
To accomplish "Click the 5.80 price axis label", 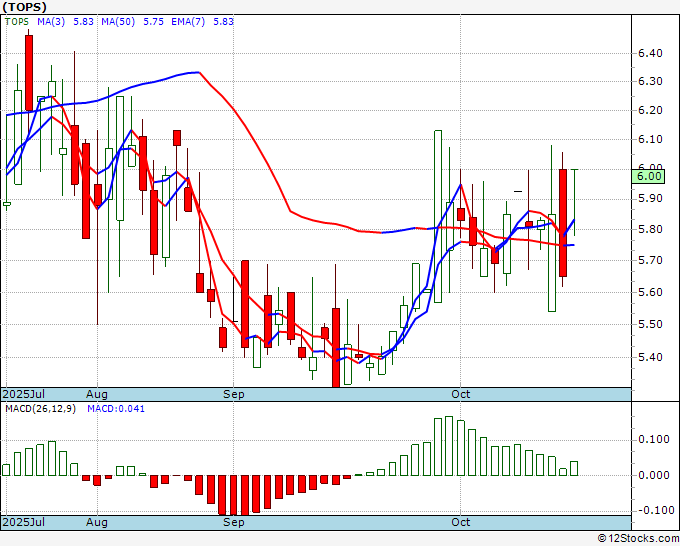I will tap(651, 229).
